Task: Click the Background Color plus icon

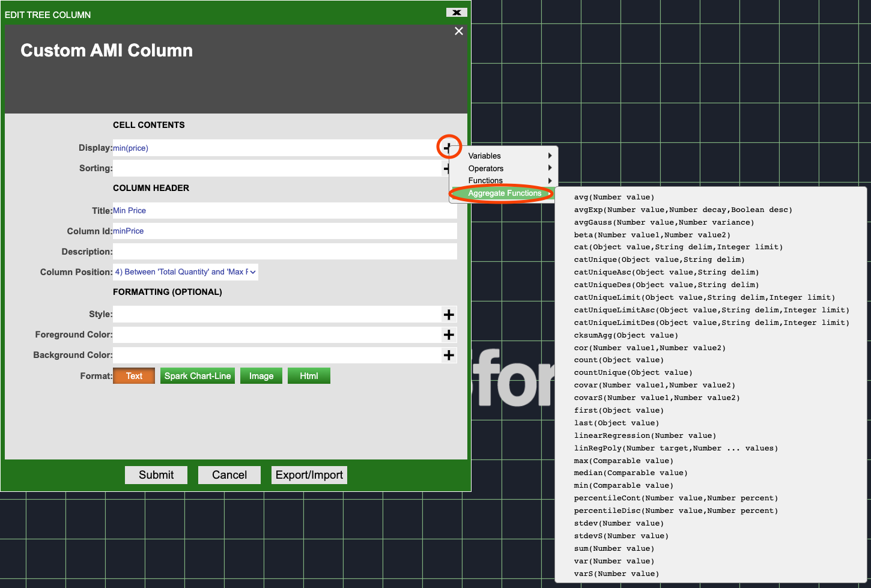Action: (448, 355)
